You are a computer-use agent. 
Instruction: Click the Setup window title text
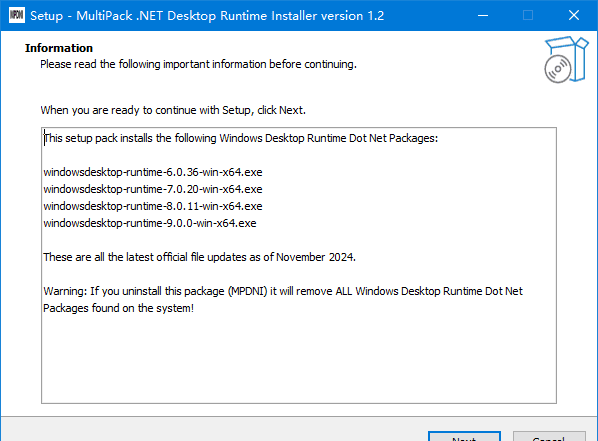coord(207,16)
